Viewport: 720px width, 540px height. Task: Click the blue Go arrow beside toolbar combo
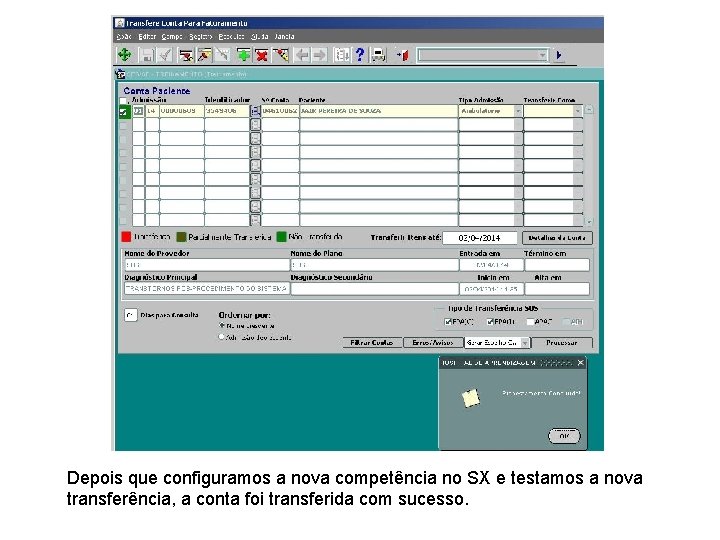tap(559, 56)
